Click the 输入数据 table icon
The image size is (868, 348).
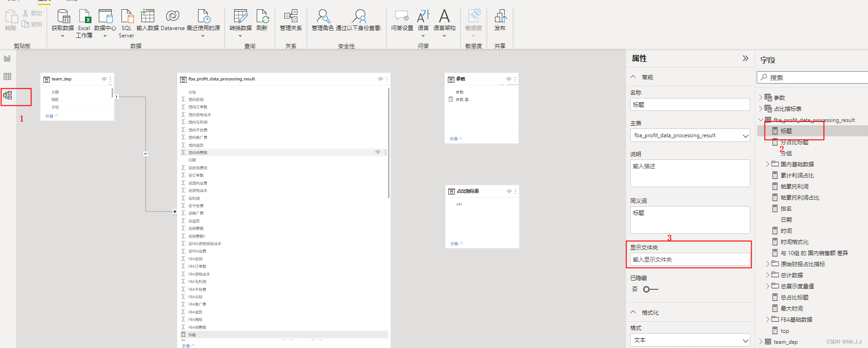tap(148, 16)
